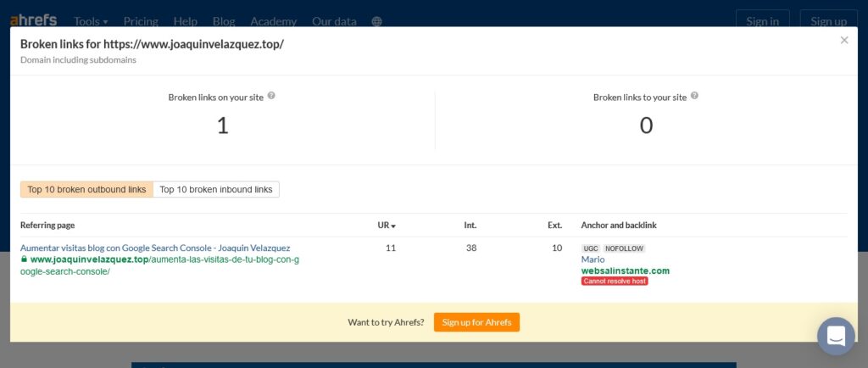This screenshot has width=868, height=368.
Task: Expand the Tools dropdown menu
Action: [91, 21]
